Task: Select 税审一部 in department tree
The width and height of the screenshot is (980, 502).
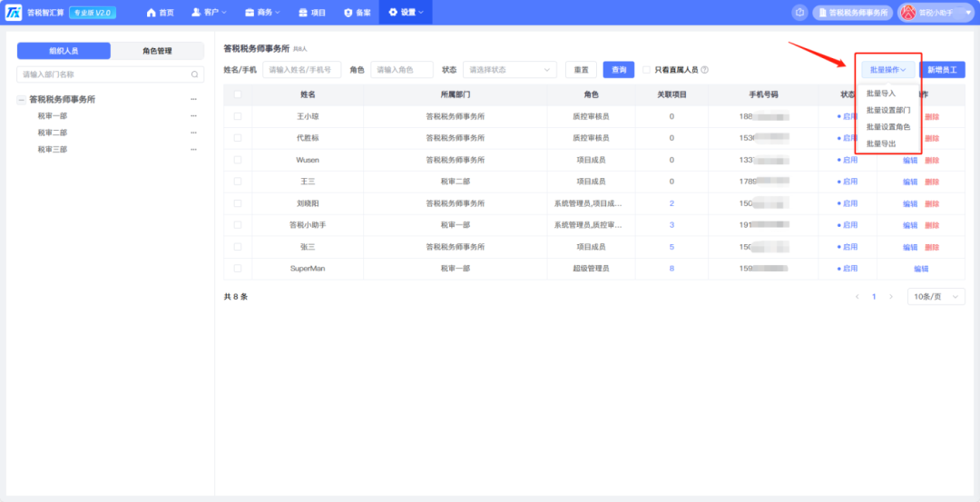Action: click(x=53, y=115)
